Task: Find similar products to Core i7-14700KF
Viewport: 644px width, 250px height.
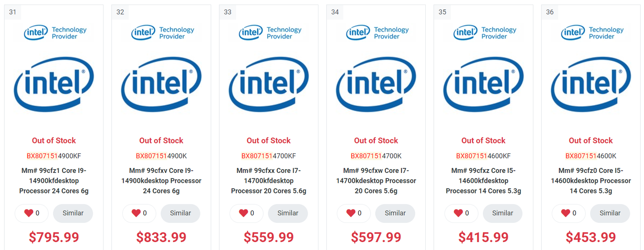Action: (x=288, y=213)
